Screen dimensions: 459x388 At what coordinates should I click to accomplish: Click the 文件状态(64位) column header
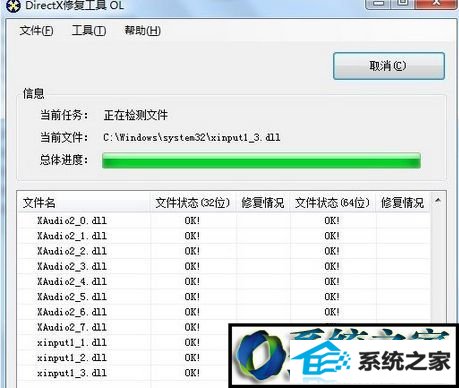coord(332,202)
